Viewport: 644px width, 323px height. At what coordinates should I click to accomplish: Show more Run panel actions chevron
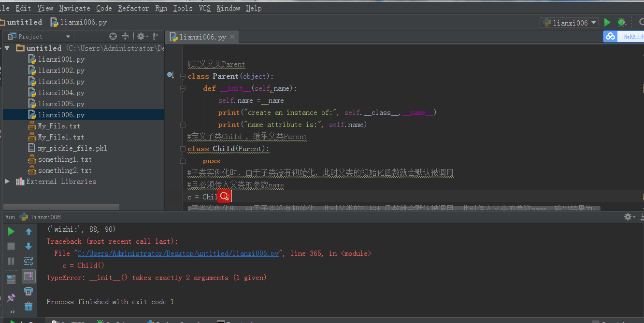coord(12,312)
